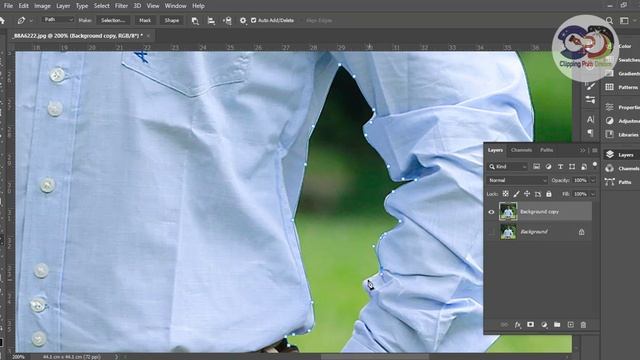Open the View menu
The image size is (640, 360).
click(153, 6)
